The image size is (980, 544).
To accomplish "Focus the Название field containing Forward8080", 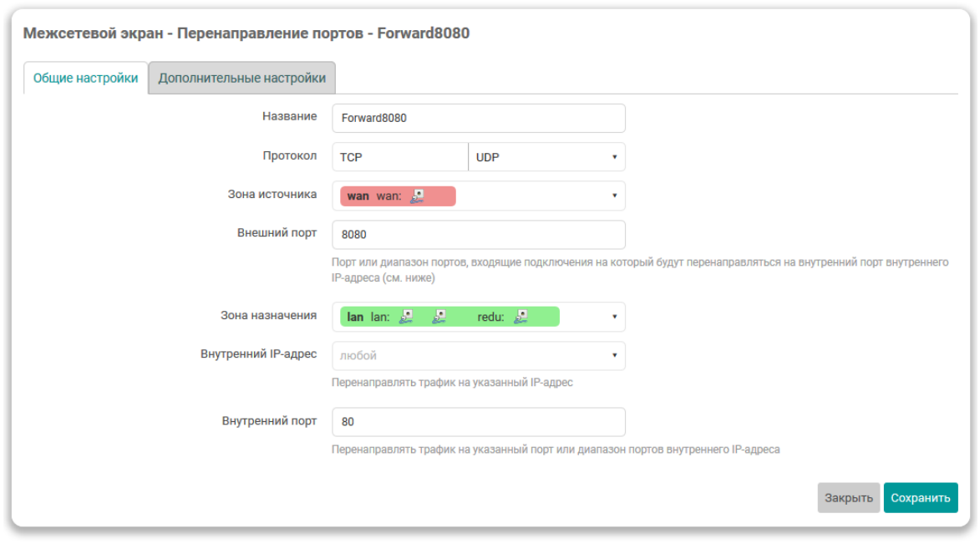I will (478, 119).
